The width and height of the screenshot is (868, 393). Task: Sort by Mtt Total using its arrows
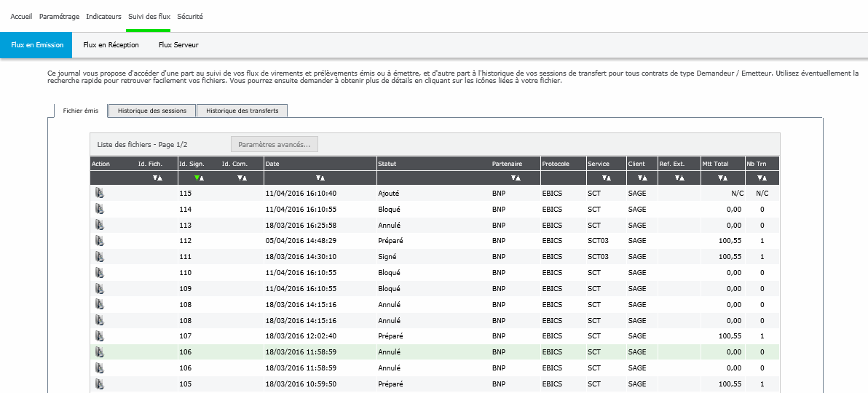point(722,178)
